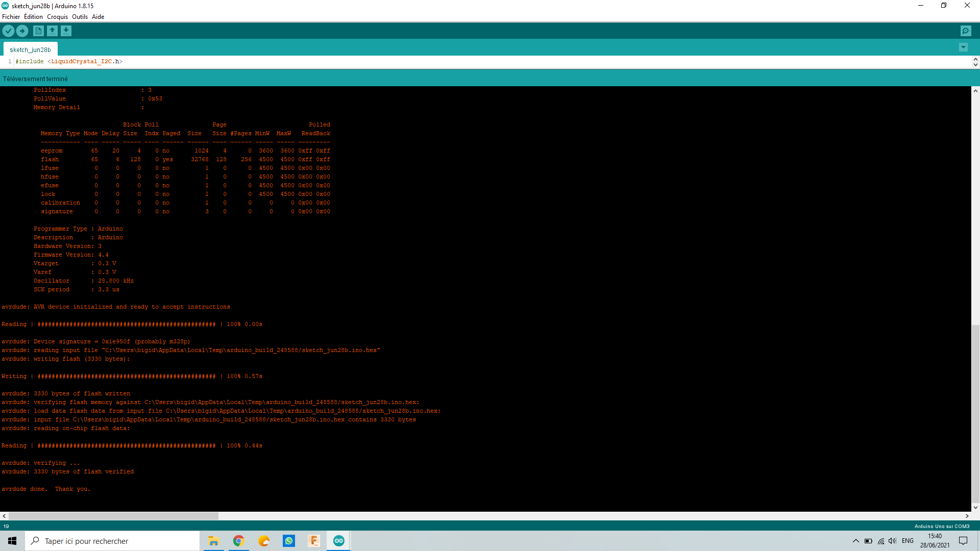Open the notification center icon
Screen dimensions: 980x551
pyautogui.click(x=964, y=541)
